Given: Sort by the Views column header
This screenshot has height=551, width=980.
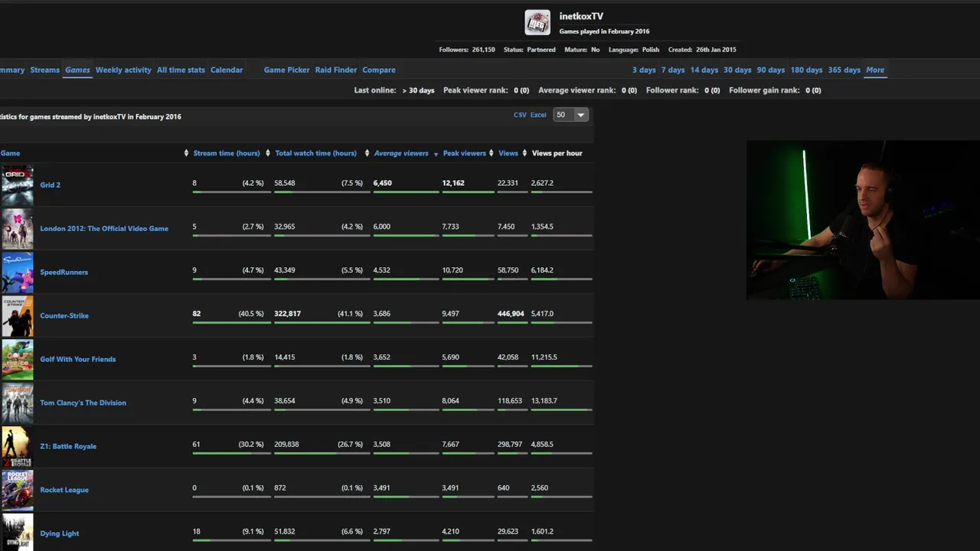Looking at the screenshot, I should click(508, 153).
